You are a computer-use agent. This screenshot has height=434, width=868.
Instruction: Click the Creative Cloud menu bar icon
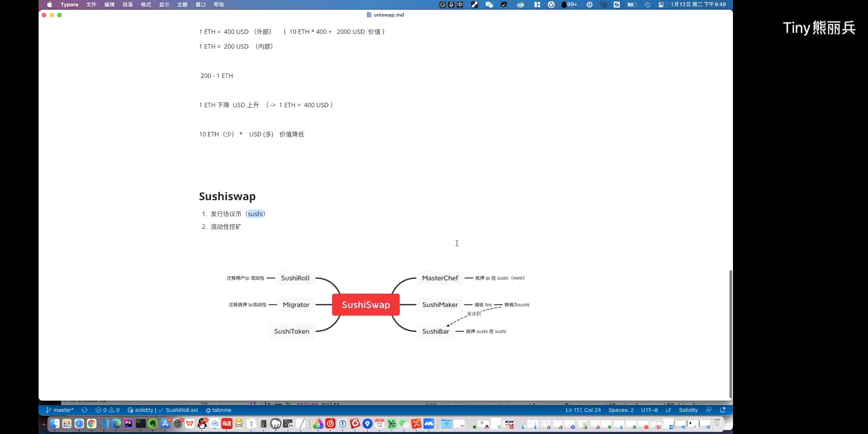(520, 5)
